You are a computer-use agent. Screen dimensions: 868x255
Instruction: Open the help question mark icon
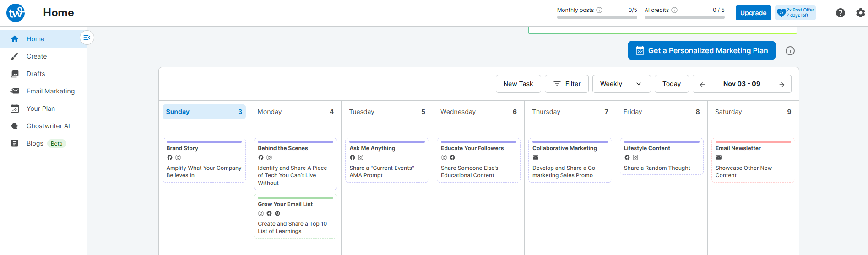coord(841,13)
